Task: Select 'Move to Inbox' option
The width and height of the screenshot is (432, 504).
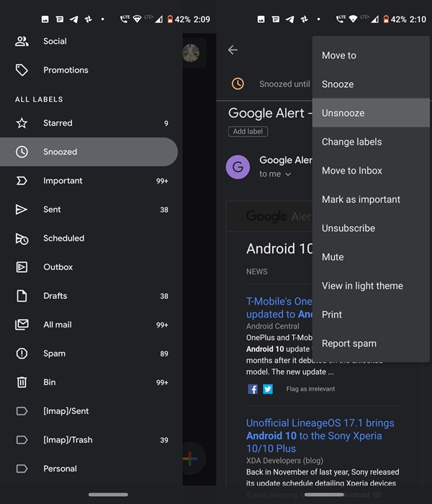Action: point(371,171)
